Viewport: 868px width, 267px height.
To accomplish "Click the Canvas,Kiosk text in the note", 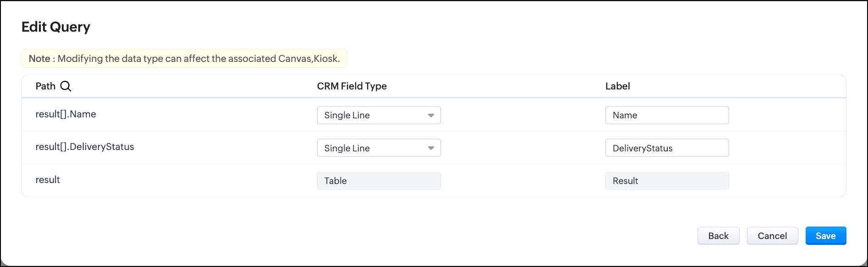I will click(309, 59).
